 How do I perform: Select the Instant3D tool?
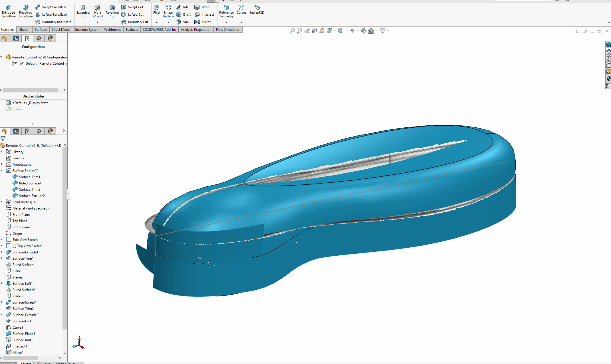click(257, 9)
